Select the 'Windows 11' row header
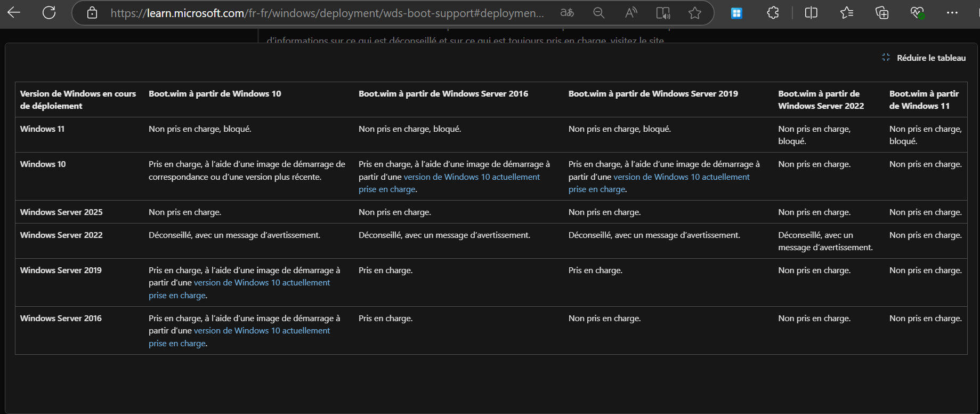This screenshot has width=980, height=414. point(42,129)
